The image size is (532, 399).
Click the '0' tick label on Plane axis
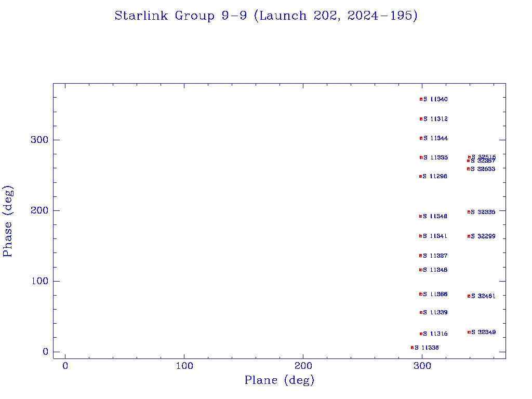[x=65, y=366]
